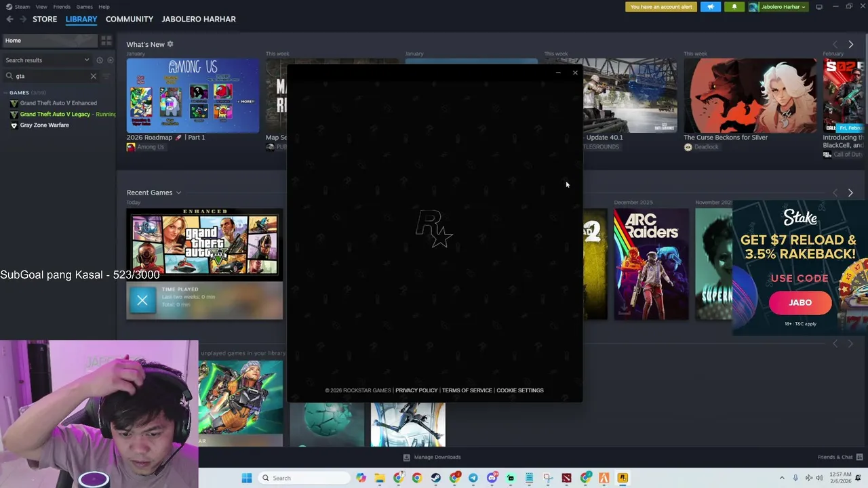
Task: Minimize the Rockstar Games Launcher window
Action: pos(558,73)
